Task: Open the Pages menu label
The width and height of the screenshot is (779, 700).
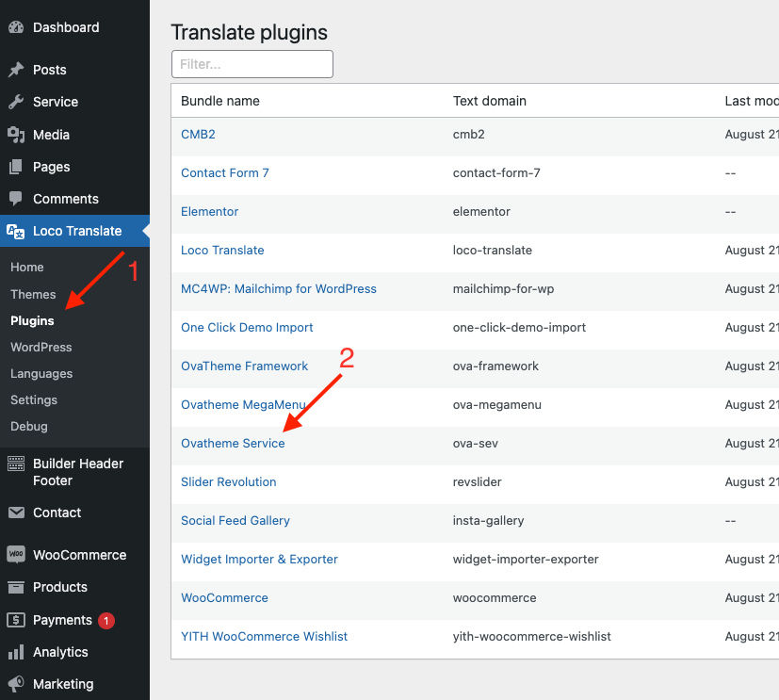Action: (52, 167)
